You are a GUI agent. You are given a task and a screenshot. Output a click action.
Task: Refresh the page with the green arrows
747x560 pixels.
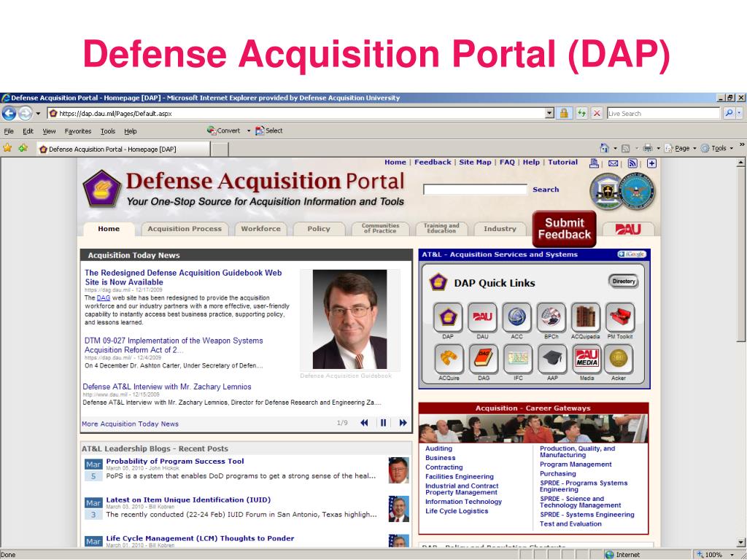[x=581, y=113]
